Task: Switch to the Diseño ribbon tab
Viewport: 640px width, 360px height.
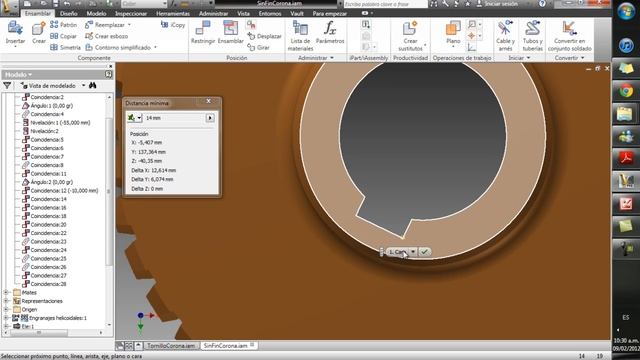Action: pos(69,13)
